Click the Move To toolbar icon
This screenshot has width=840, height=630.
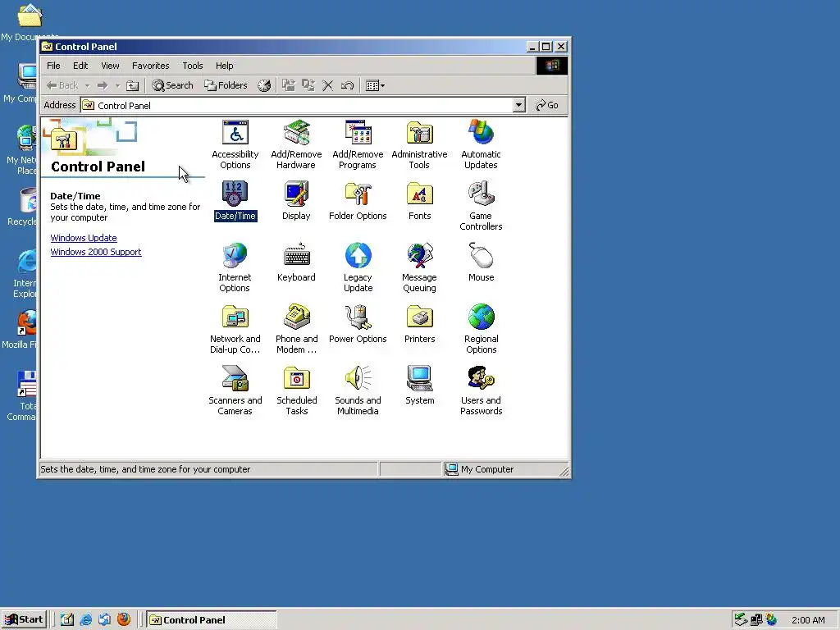(289, 85)
